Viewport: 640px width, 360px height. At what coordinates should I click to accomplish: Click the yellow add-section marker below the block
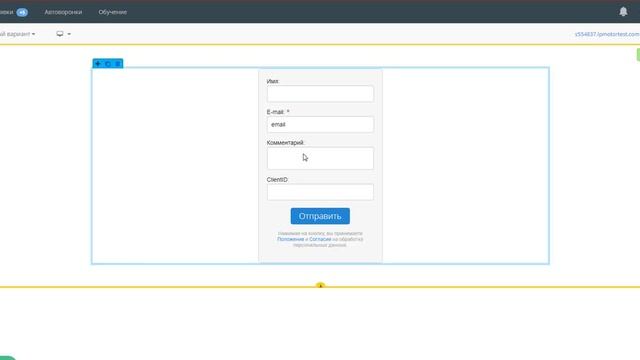coord(320,285)
